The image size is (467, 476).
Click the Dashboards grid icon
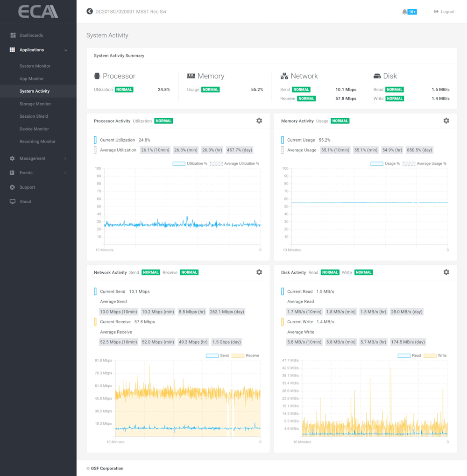click(x=13, y=36)
